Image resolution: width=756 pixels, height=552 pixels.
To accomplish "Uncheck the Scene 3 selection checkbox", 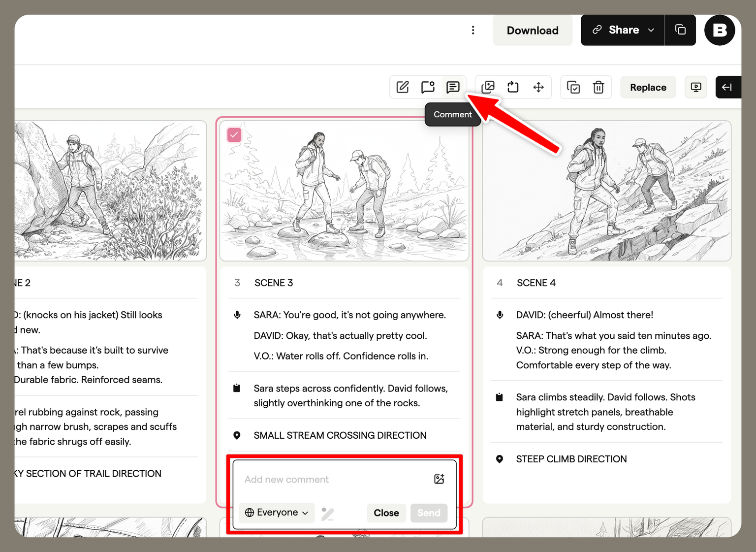I will point(234,134).
